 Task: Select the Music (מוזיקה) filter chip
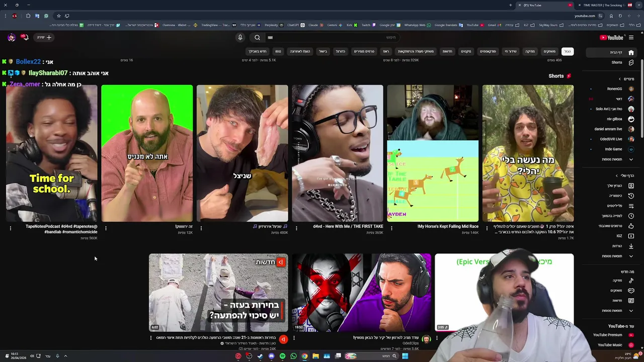point(530,51)
